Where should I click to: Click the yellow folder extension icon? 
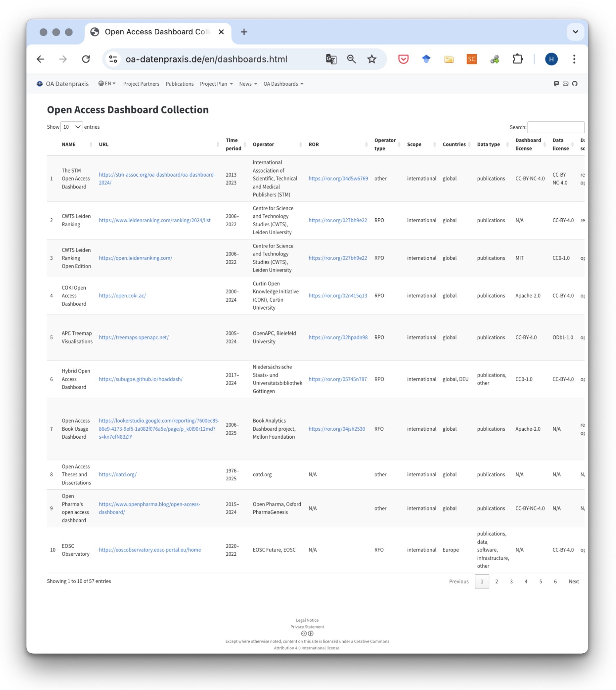pos(449,59)
